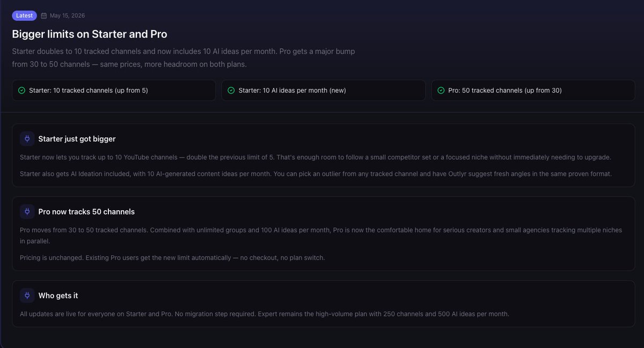This screenshot has height=348, width=644.
Task: Click the Pricing is unchanged paragraph
Action: click(x=172, y=258)
